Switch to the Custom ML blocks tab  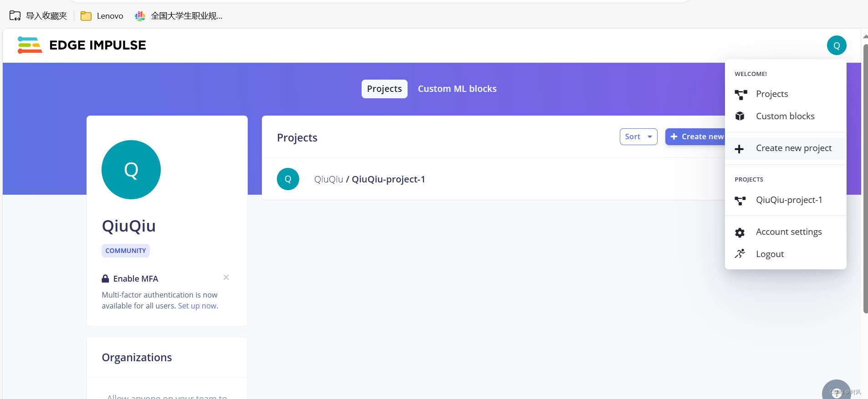457,89
